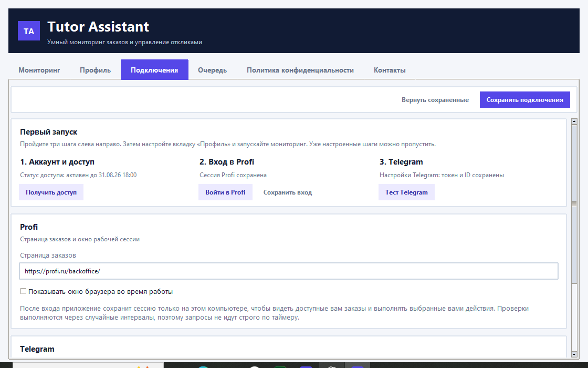Click the Получить доступ button
The image size is (588, 368).
(x=51, y=192)
